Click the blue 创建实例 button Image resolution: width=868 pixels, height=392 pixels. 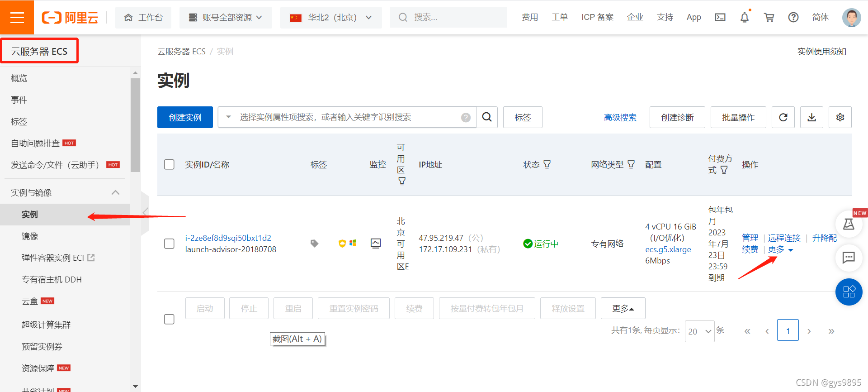pos(185,117)
